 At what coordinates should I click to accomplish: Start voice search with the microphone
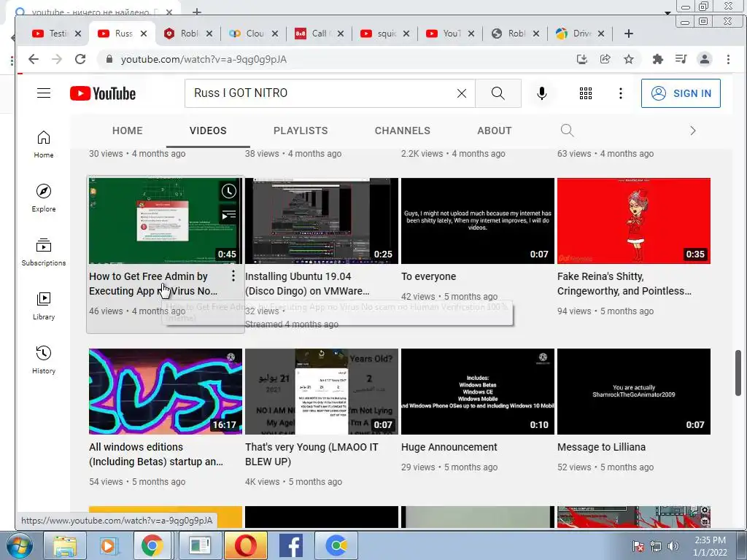pyautogui.click(x=542, y=93)
